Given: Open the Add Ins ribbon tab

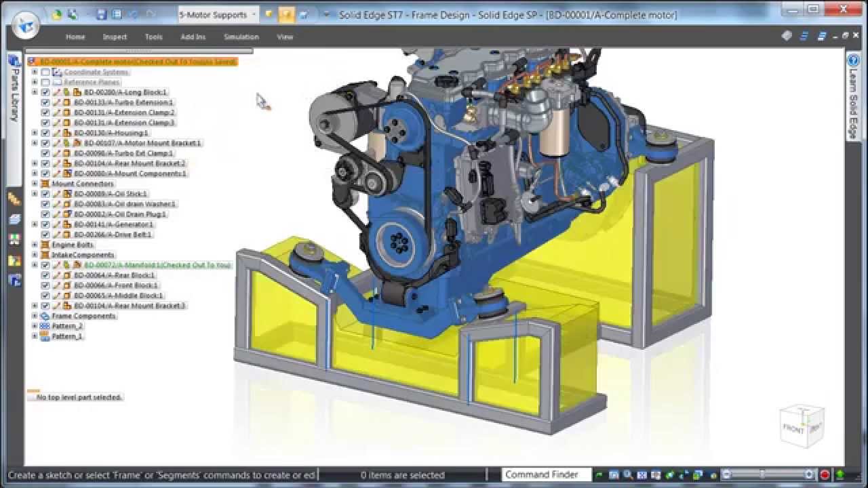Looking at the screenshot, I should tap(193, 37).
